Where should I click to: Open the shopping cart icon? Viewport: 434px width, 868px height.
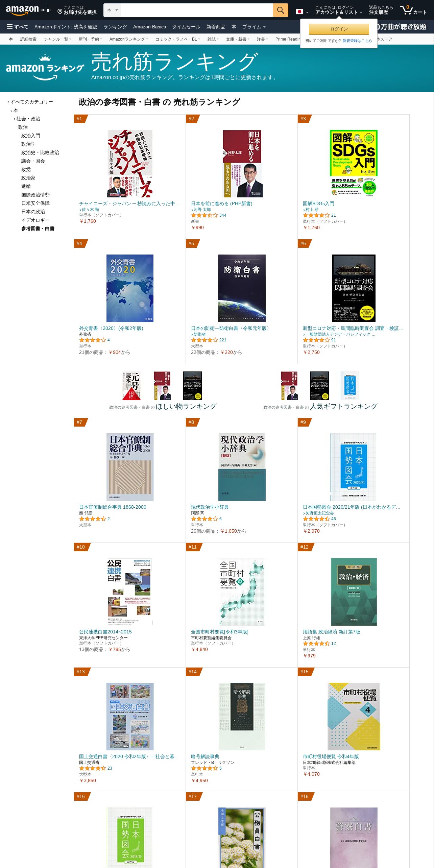pyautogui.click(x=413, y=10)
